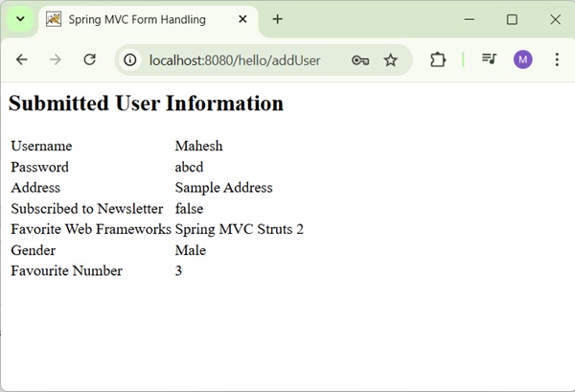This screenshot has height=392, width=575.
Task: Select the Spring MVC Form Handling tab
Action: [134, 19]
